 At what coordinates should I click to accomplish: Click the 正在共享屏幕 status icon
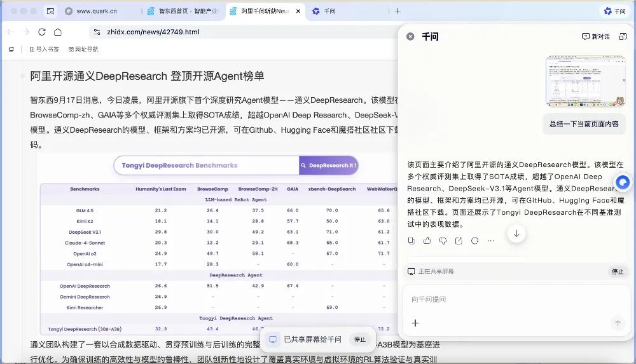coord(411,272)
